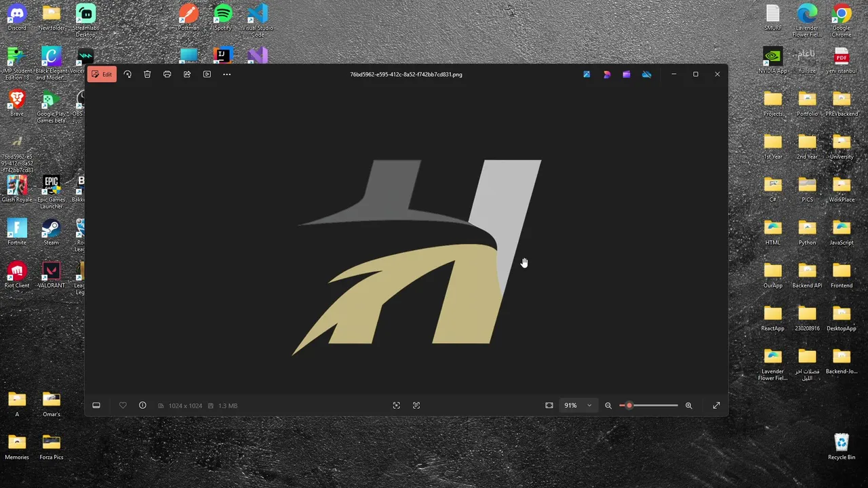Show file info with the info icon
This screenshot has width=868, height=488.
[142, 405]
